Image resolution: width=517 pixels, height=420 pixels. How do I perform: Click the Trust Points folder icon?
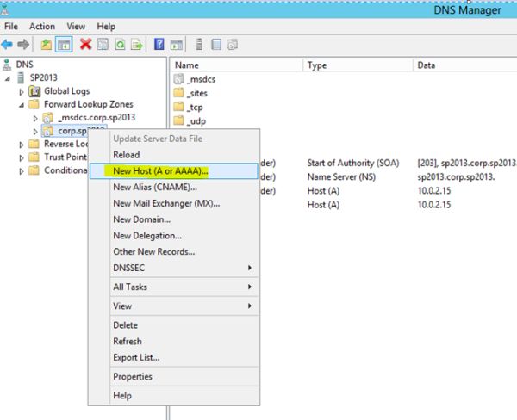tap(34, 157)
